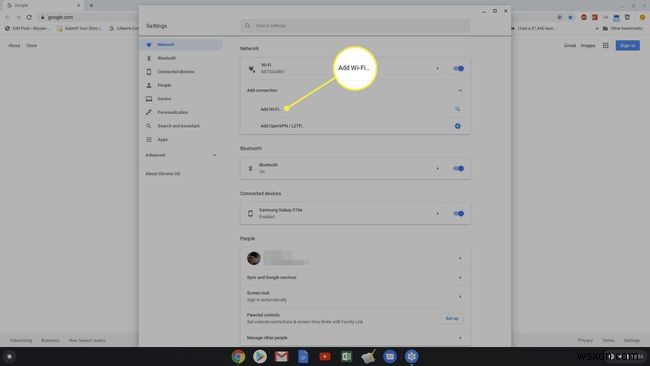Click the add Wi-Fi network icon in Add Wi-Fi row
Viewport: 650px width, 366px height.
click(457, 109)
